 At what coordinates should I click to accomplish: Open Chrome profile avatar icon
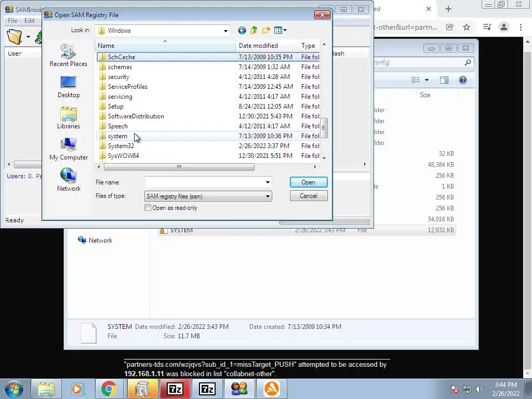504,27
